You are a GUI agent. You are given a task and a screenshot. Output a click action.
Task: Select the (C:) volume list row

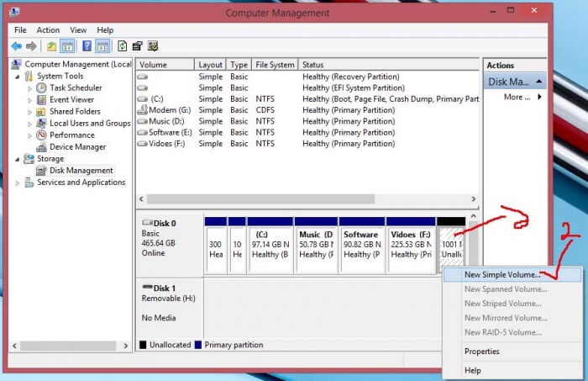[x=307, y=99]
